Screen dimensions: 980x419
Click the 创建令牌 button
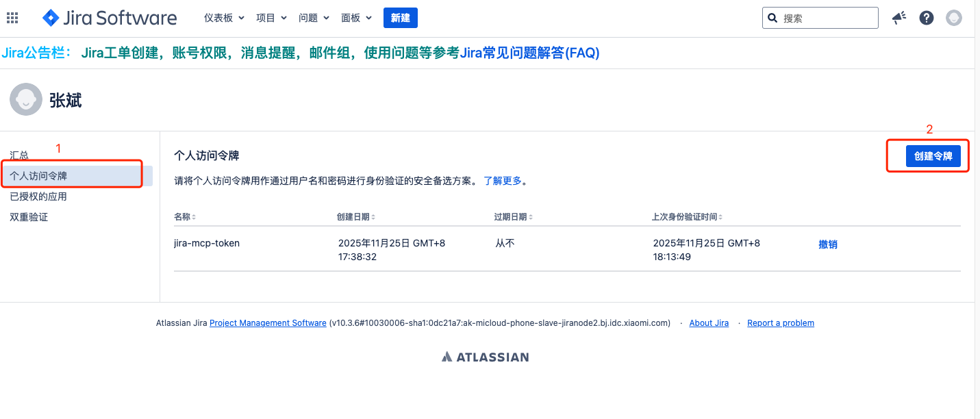coord(933,156)
